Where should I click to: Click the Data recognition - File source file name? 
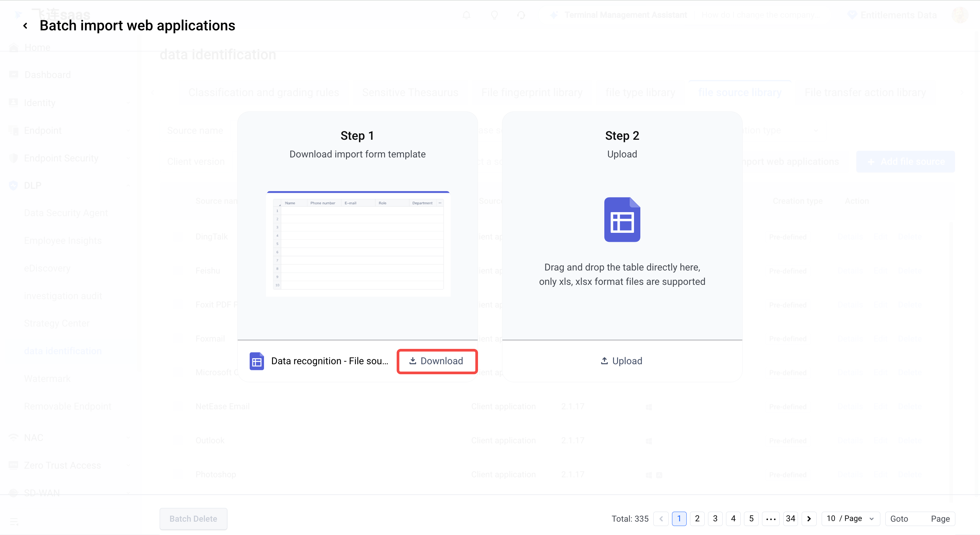coord(330,361)
